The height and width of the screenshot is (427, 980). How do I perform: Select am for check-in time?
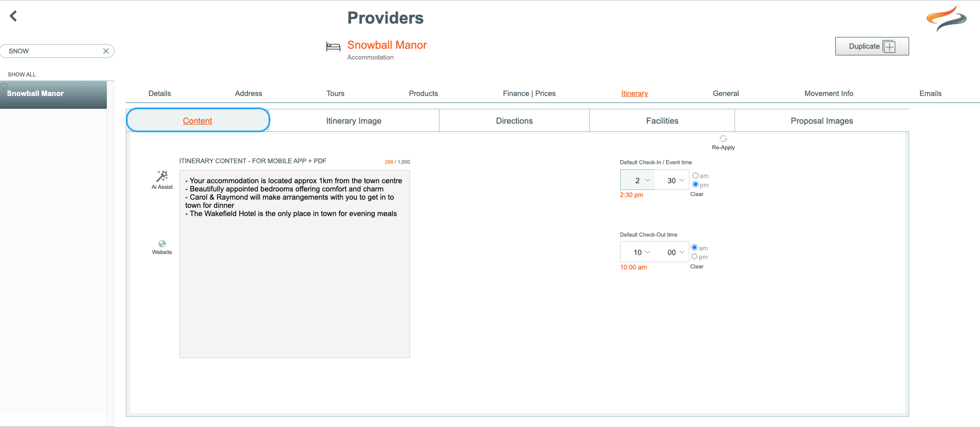[x=696, y=176]
